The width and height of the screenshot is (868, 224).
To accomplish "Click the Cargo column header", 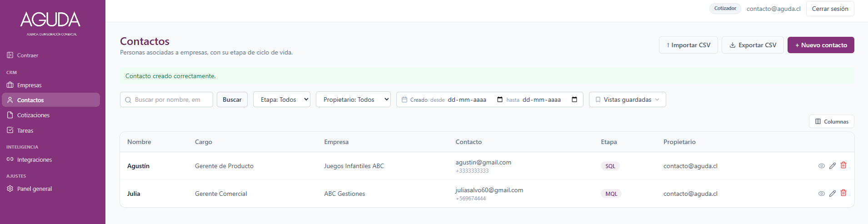I will click(x=204, y=142).
